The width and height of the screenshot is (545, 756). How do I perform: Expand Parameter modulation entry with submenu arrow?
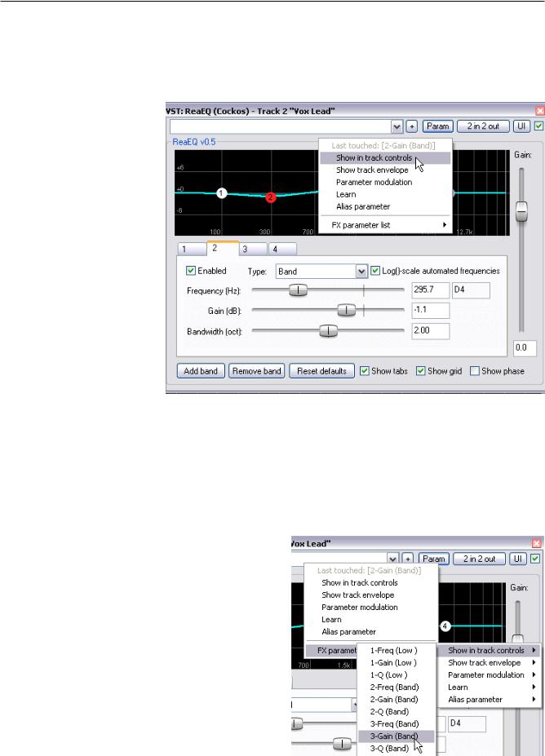point(489,675)
